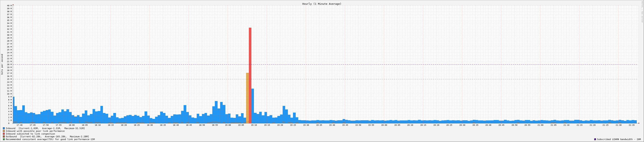Click the 'bits per second' axis title
644x142 pixels.
(x=2, y=64)
